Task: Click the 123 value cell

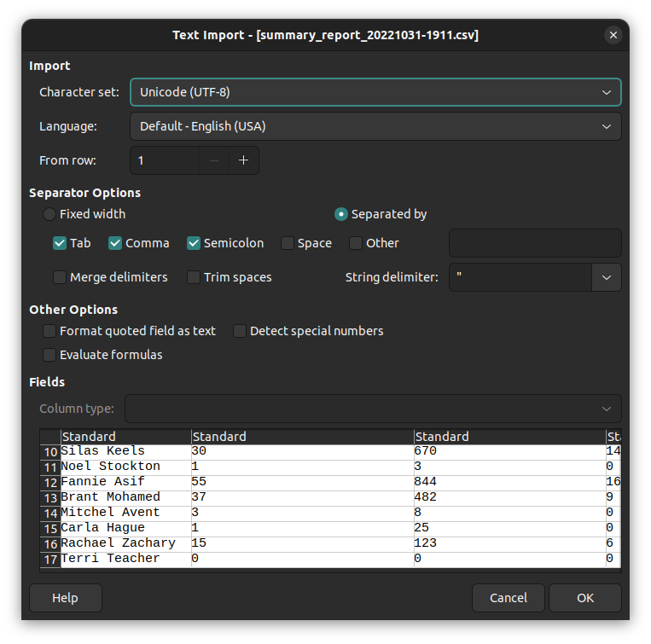Action: pyautogui.click(x=510, y=543)
